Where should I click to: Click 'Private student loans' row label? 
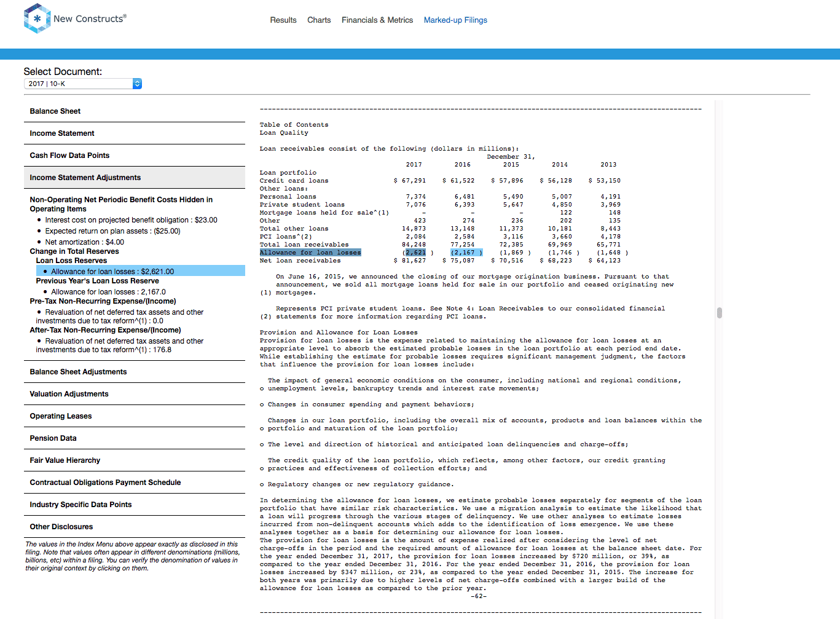click(302, 205)
